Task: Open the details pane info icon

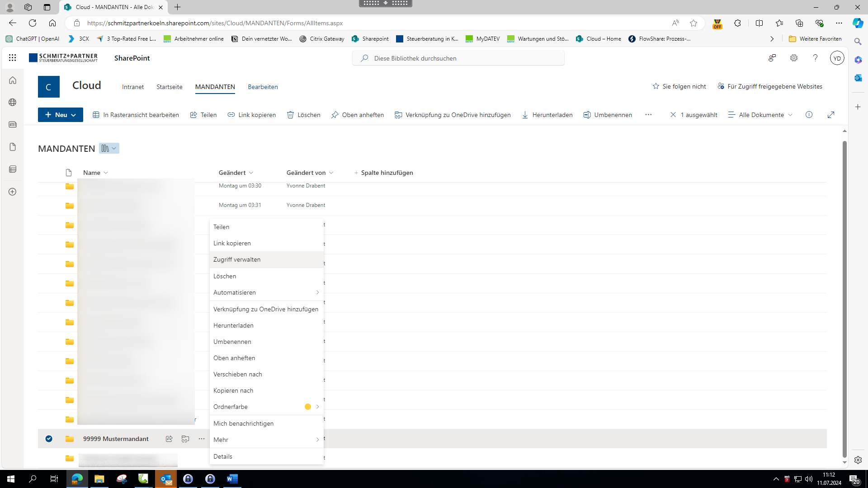Action: (x=809, y=115)
